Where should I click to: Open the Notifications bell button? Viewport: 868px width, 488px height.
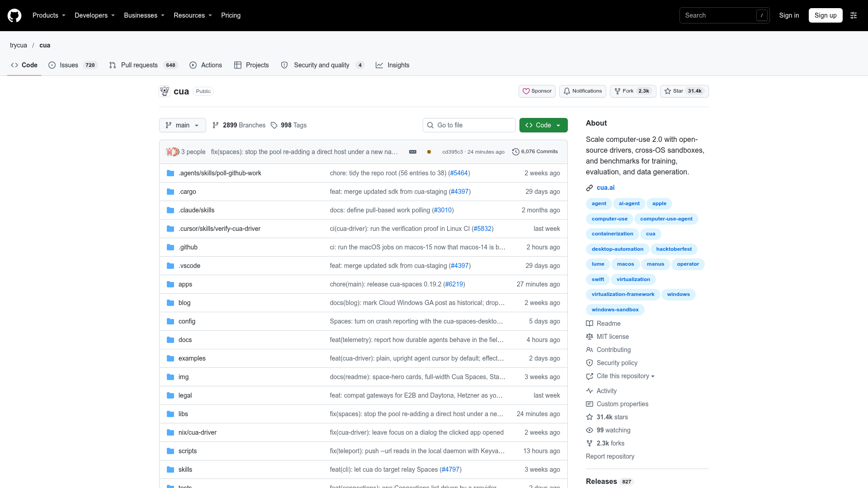(582, 91)
